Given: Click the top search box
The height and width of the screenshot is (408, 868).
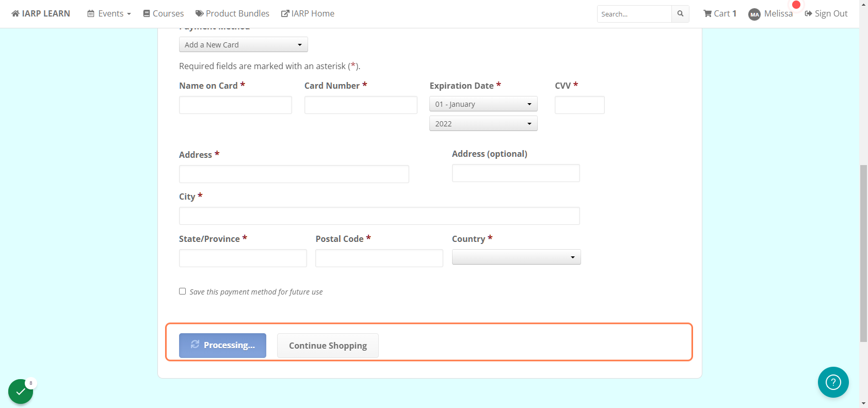Looking at the screenshot, I should [634, 14].
